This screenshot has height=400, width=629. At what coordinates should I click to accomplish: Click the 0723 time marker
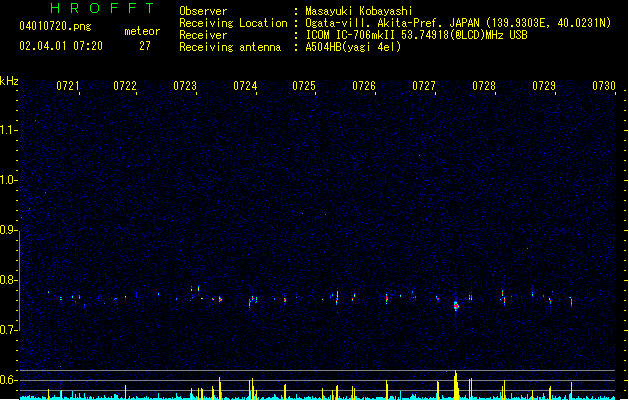(x=185, y=86)
